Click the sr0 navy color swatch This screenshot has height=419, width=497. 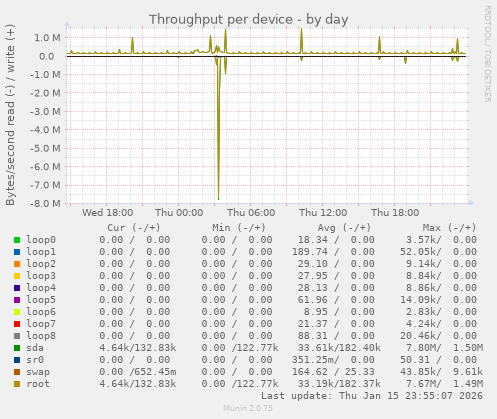coord(17,360)
